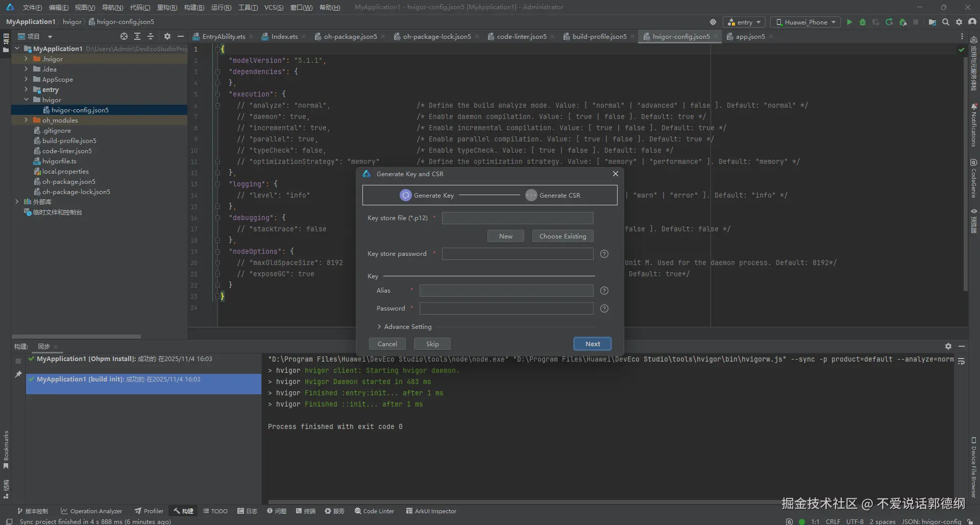Open IDE settings gear in top toolbar
The width and height of the screenshot is (980, 525).
(959, 22)
